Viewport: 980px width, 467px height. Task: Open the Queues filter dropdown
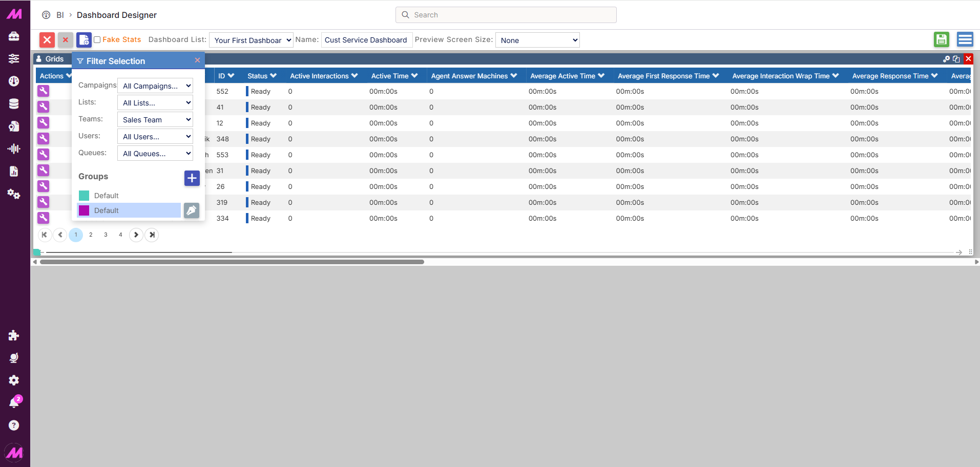(x=155, y=153)
